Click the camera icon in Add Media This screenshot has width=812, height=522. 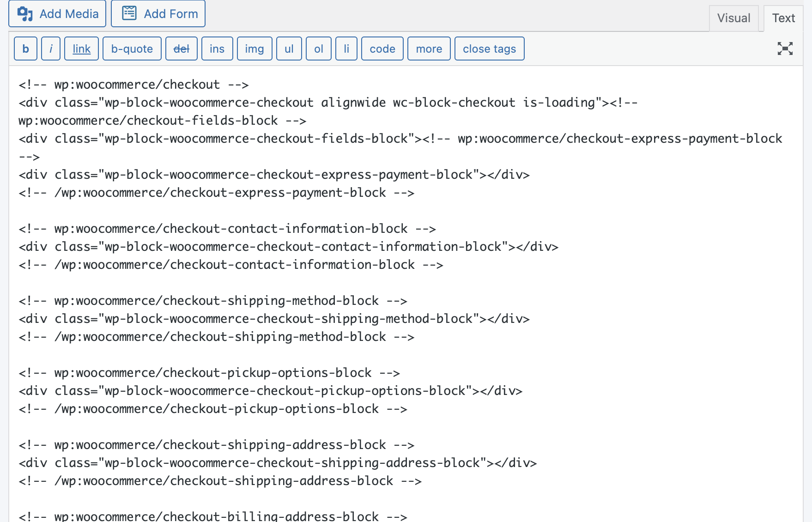(25, 14)
